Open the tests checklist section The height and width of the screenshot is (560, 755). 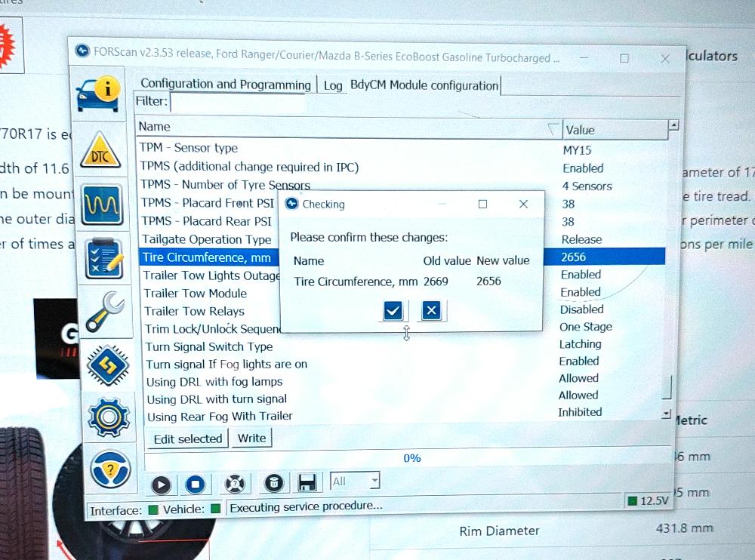tap(102, 256)
